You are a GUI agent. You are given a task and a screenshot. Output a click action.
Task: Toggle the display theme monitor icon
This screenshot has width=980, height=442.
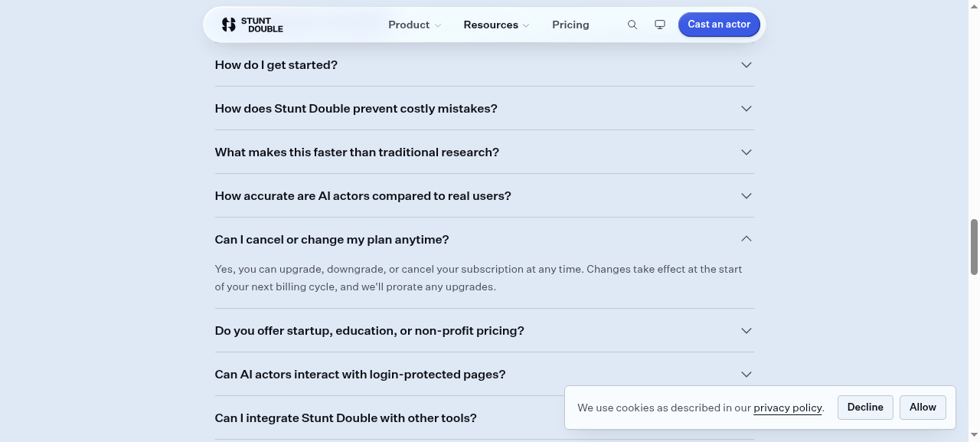coord(660,25)
